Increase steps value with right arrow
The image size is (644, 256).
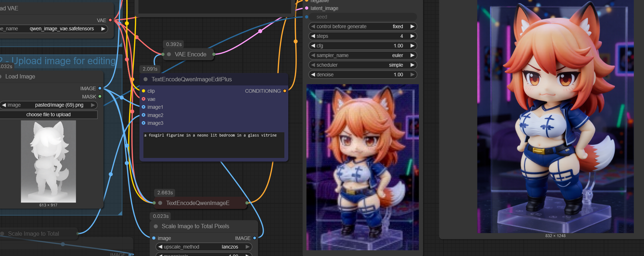(x=412, y=36)
